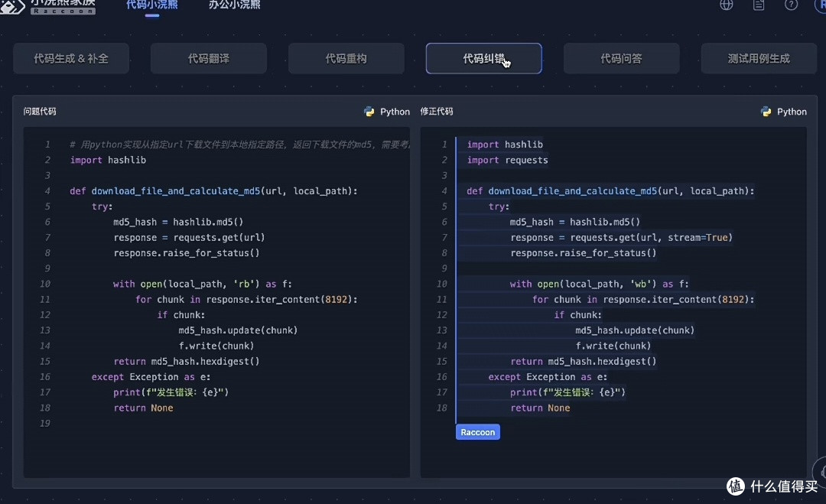
Task: Click 'f.write(chunk)' in problem code
Action: click(x=216, y=346)
